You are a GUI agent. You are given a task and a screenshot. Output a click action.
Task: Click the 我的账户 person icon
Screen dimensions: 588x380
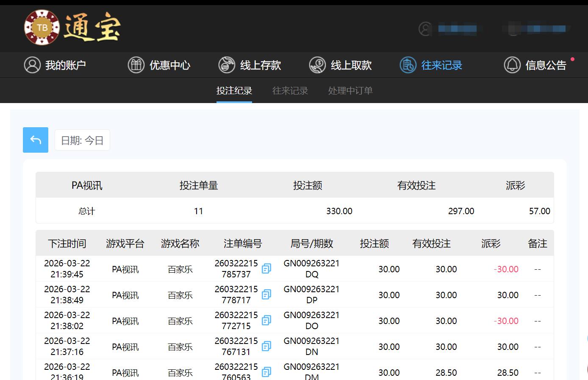pyautogui.click(x=33, y=65)
